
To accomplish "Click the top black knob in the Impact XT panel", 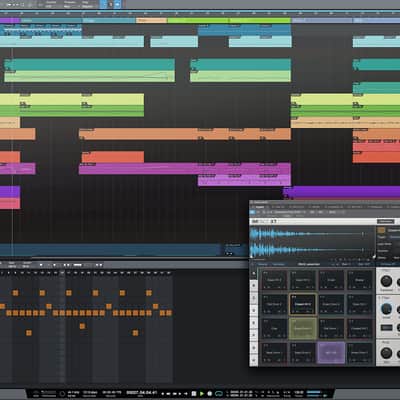I will click(x=386, y=281).
